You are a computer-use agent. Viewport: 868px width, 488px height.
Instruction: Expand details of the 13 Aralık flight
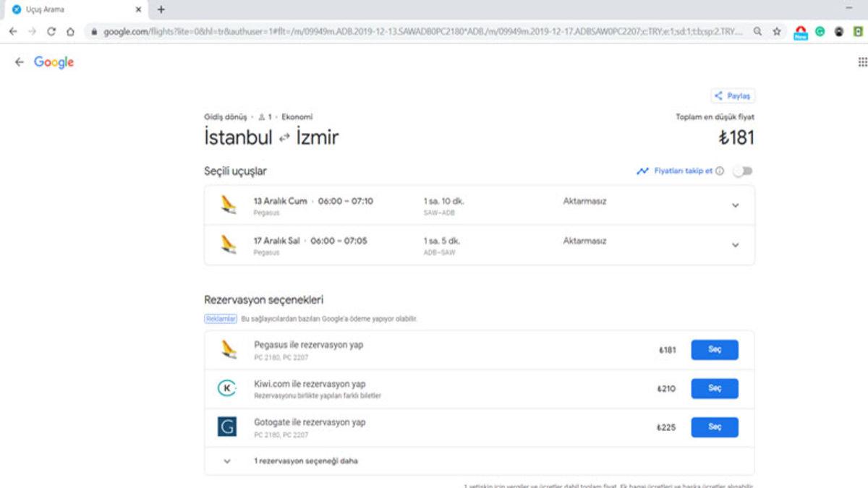(736, 206)
